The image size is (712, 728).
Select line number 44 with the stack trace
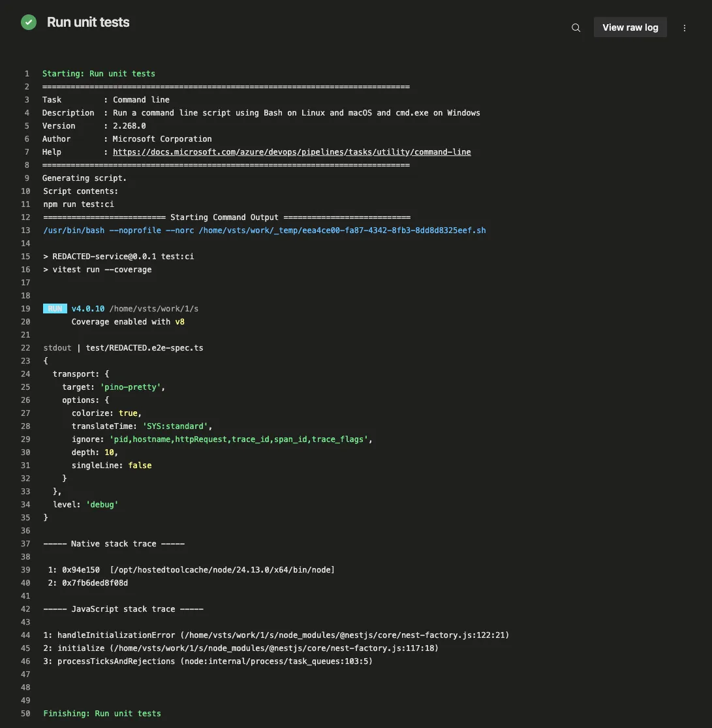pos(25,635)
